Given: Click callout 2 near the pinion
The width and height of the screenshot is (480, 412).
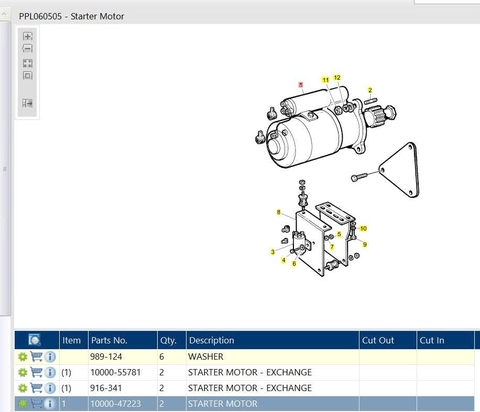Looking at the screenshot, I should tap(370, 90).
